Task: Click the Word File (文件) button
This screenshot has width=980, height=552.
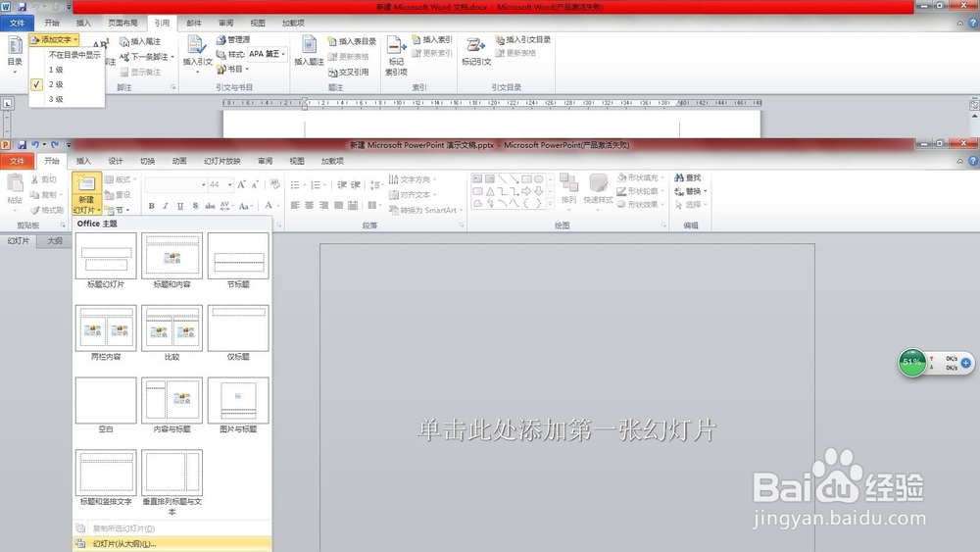Action: tap(17, 24)
